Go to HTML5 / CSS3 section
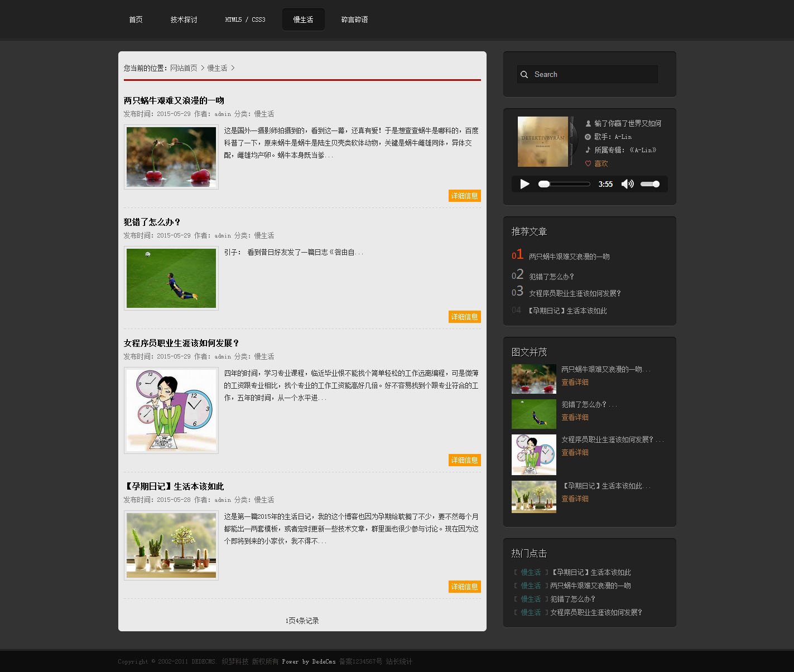Screen dimensions: 794x672 [245, 20]
